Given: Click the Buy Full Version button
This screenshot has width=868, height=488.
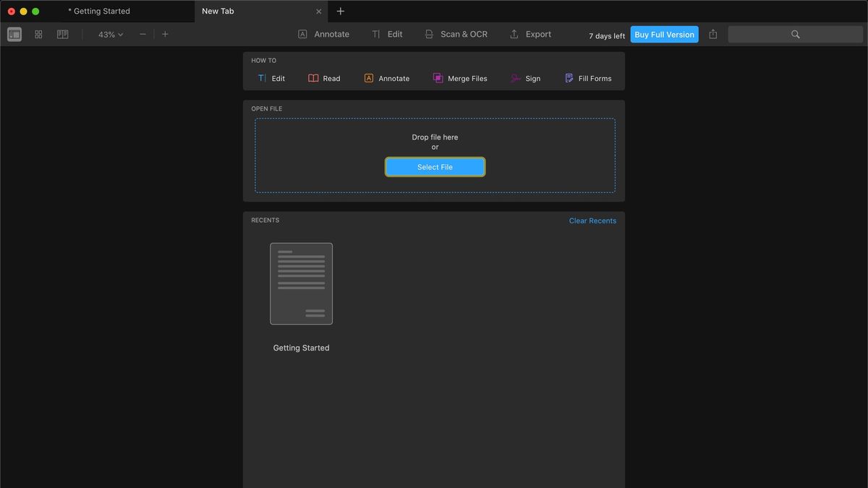Looking at the screenshot, I should (x=663, y=33).
